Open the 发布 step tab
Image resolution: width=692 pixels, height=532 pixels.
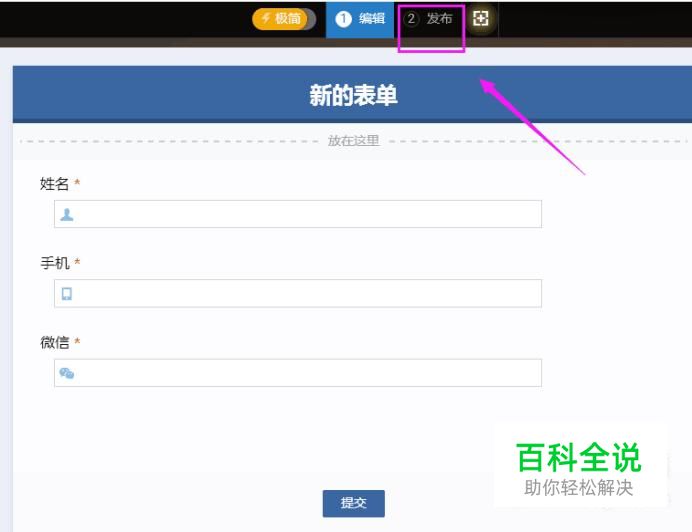point(430,19)
